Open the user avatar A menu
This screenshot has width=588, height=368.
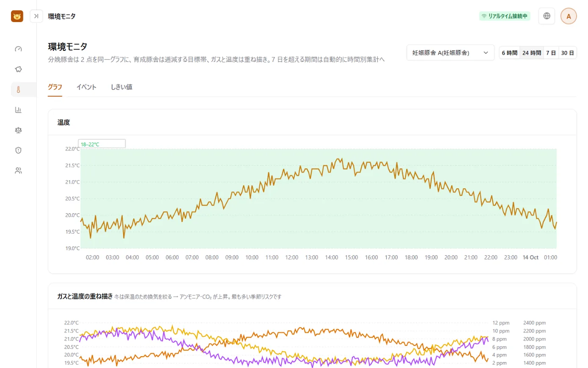(569, 16)
